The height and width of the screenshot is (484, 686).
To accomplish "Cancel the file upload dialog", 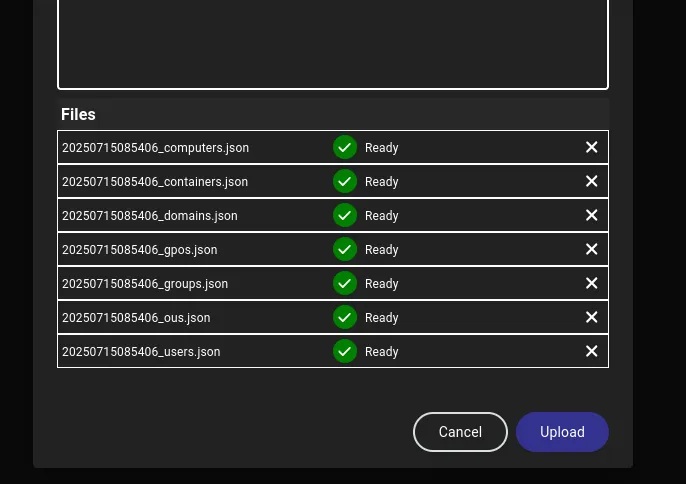I will [x=460, y=432].
